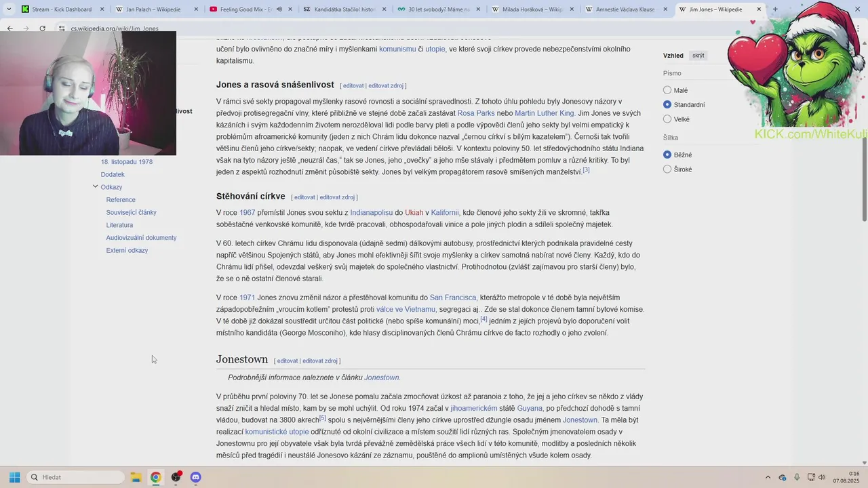
Task: Open Dodatek contents entry
Action: click(x=113, y=174)
